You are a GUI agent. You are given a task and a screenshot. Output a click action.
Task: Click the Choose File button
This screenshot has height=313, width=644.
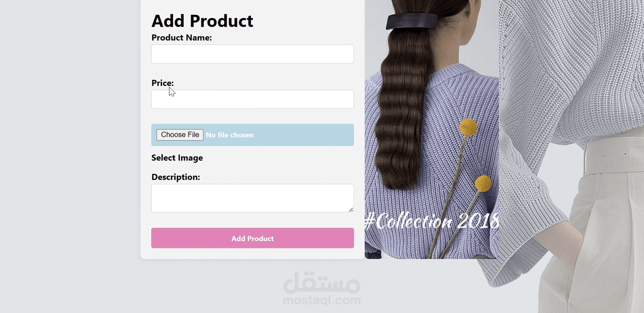point(180,135)
